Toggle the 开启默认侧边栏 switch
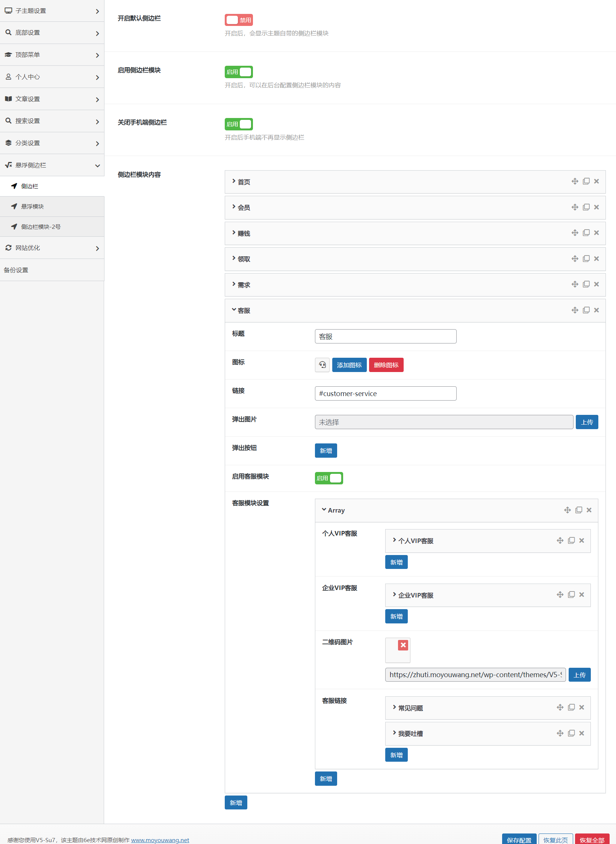The image size is (616, 844). pyautogui.click(x=239, y=20)
